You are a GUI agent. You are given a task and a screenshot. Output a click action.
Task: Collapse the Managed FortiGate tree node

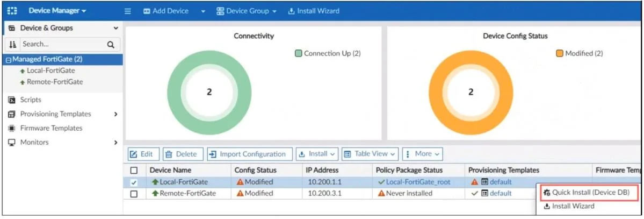point(8,60)
